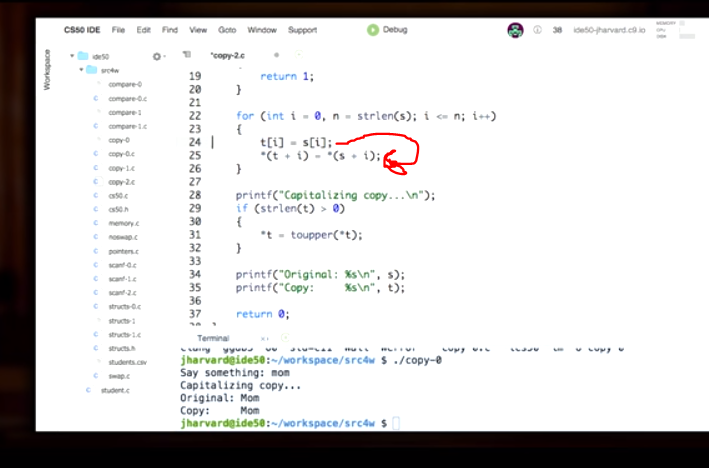Close the copy-2.c tab via its dot
The height and width of the screenshot is (468, 709).
pyautogui.click(x=276, y=55)
